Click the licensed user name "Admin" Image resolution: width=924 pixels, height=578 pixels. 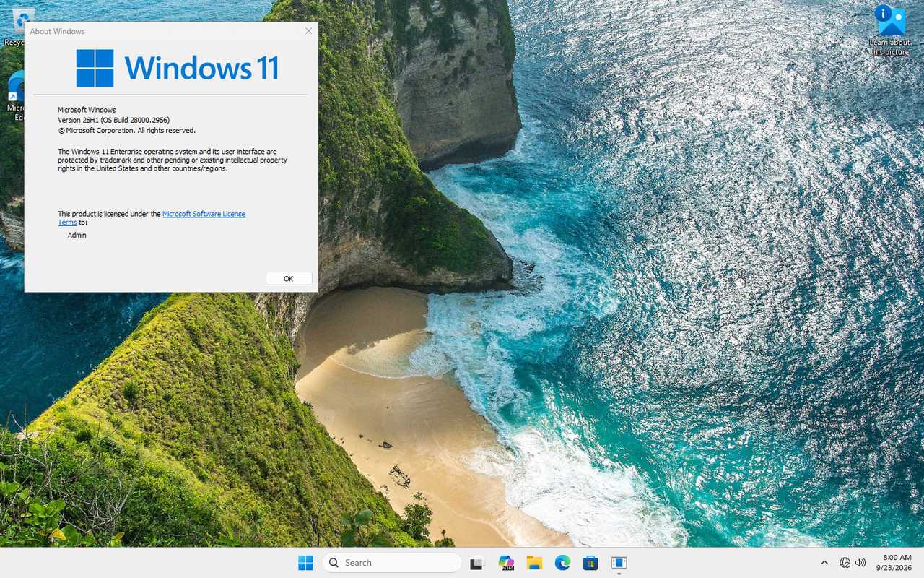click(x=77, y=235)
